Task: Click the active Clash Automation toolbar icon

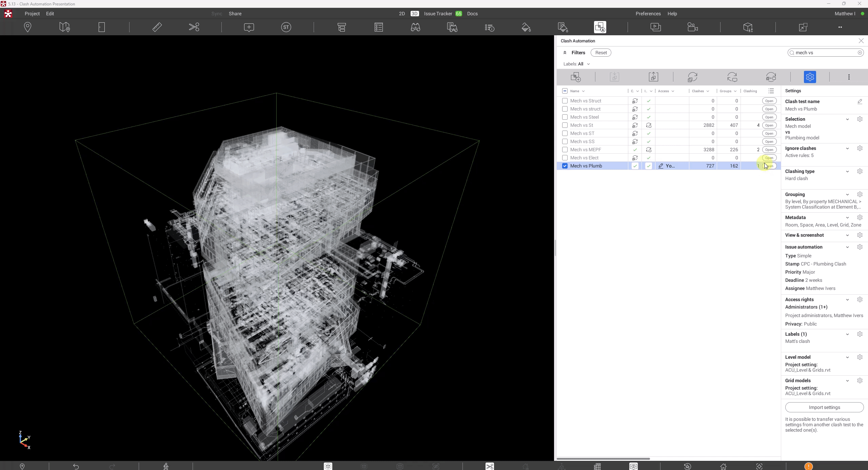Action: [600, 27]
